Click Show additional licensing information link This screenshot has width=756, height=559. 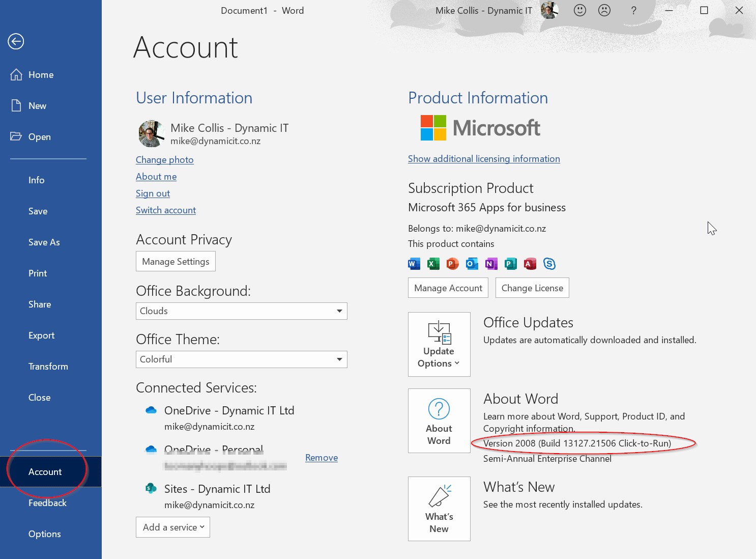tap(484, 159)
